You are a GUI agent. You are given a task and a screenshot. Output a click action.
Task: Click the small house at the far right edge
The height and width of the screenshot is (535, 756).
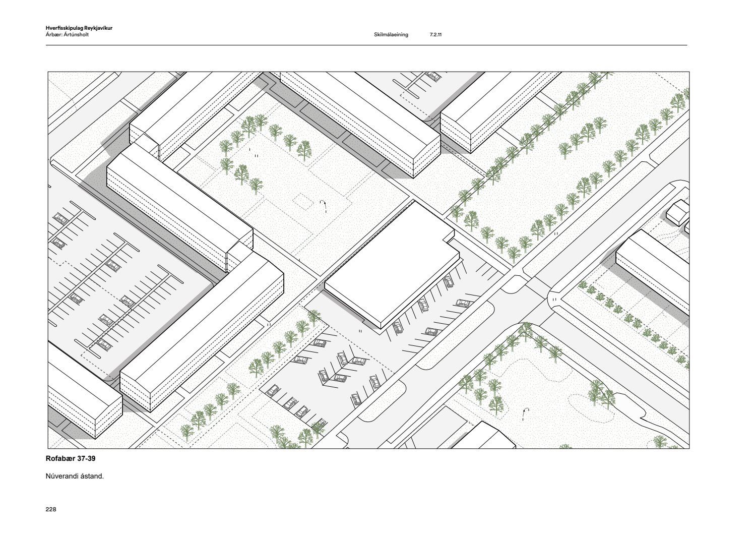coord(678,213)
